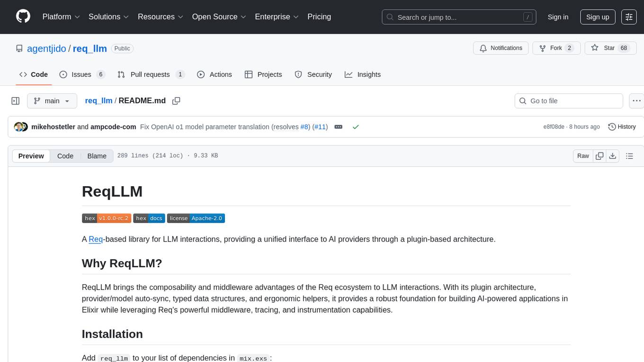Viewport: 644px width, 362px height.
Task: Open mikehostetler author profile
Action: point(53,127)
